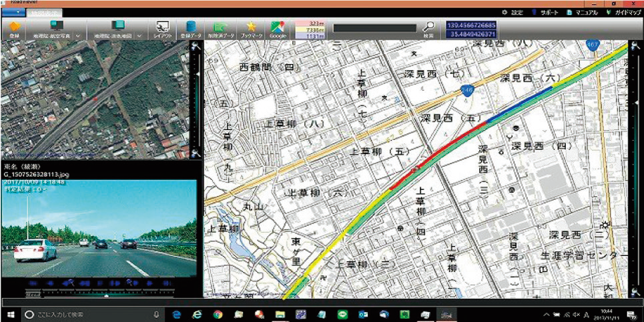Open the ガイドマップ guide map

coord(622,13)
